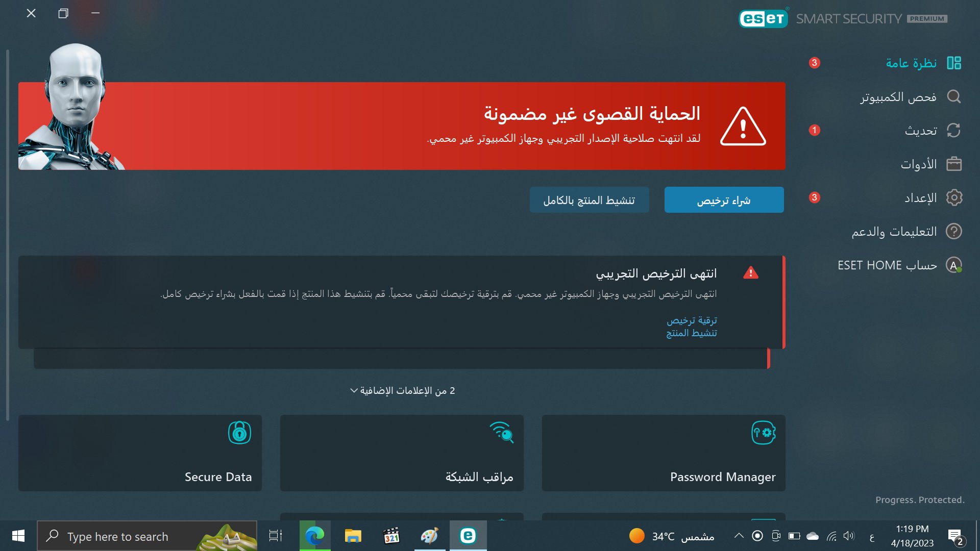Click the Wi-Fi network tray icon
This screenshot has width=980, height=551.
831,536
